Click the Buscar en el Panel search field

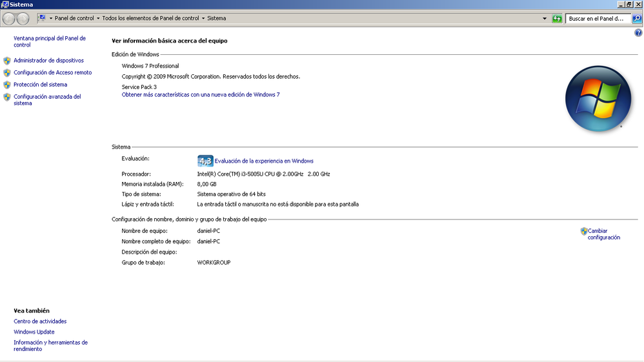598,19
